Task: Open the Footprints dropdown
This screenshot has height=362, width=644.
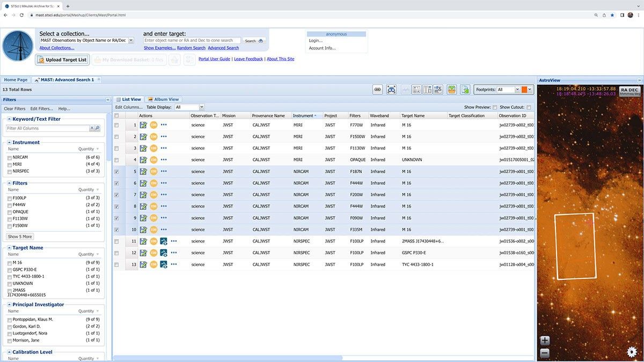Action: 517,90
